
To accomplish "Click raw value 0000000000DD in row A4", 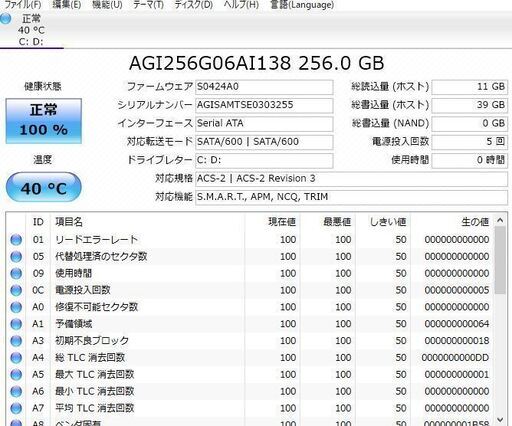I will [x=455, y=358].
